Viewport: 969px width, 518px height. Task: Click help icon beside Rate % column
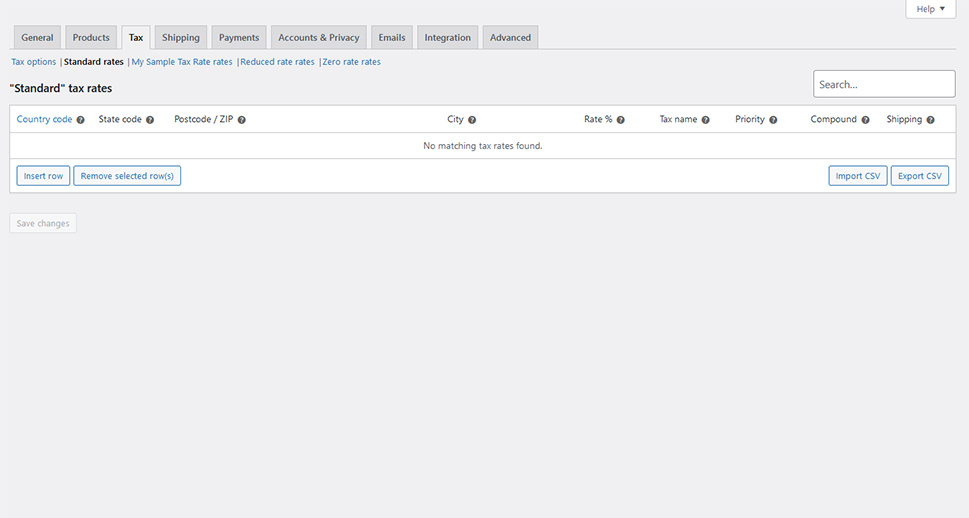(621, 120)
